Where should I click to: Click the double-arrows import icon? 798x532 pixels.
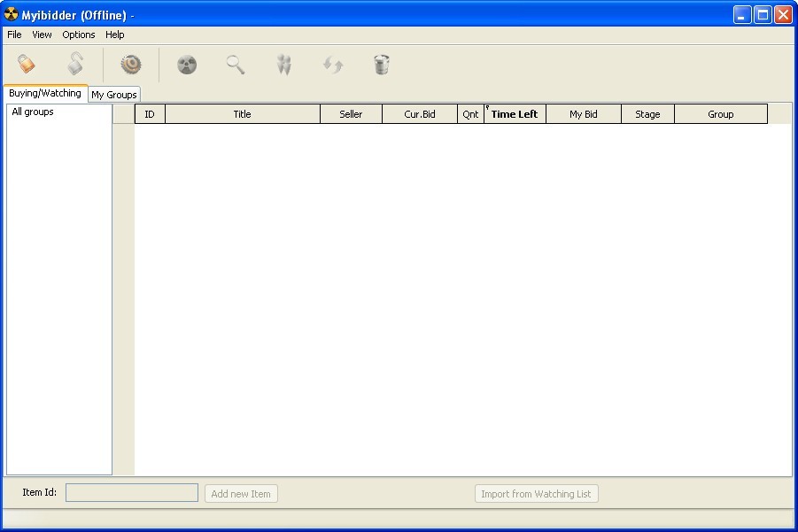click(283, 64)
